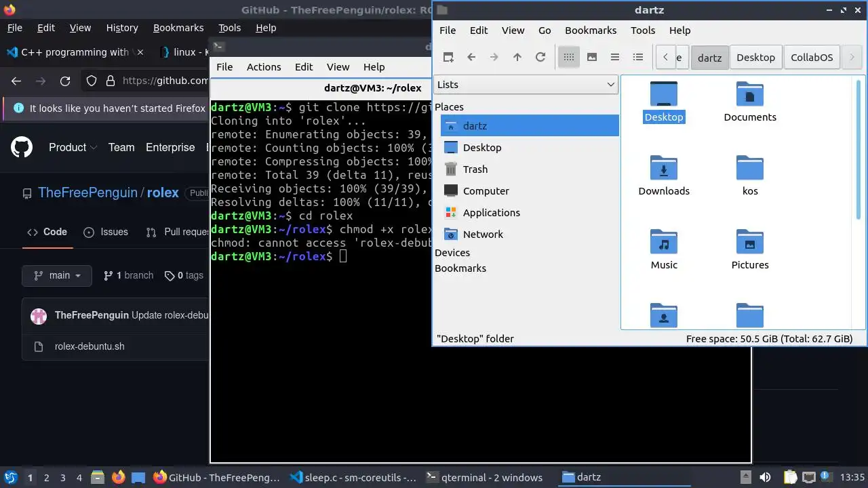Open the Lists side pane dropdown
The width and height of the screenshot is (868, 488).
(x=526, y=85)
